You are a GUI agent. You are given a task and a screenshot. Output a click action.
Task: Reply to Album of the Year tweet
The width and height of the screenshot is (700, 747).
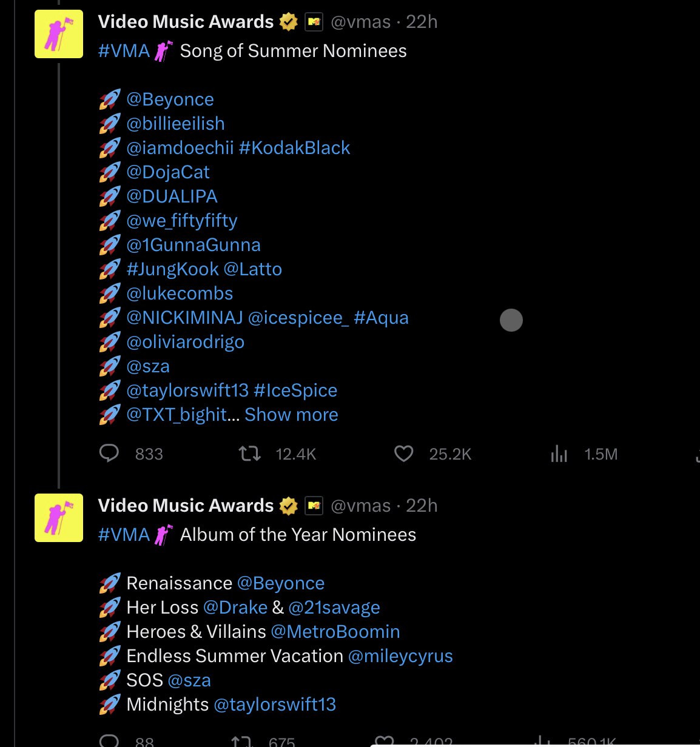pos(109,741)
